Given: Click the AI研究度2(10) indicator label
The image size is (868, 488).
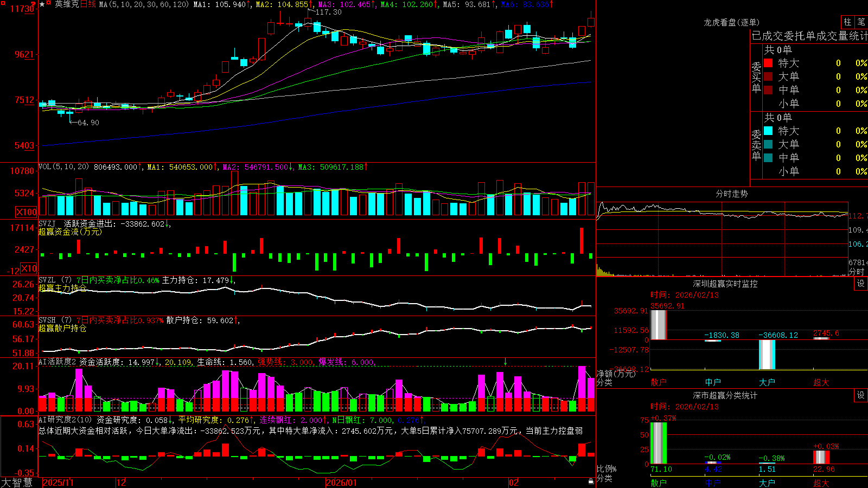Looking at the screenshot, I should 65,420.
